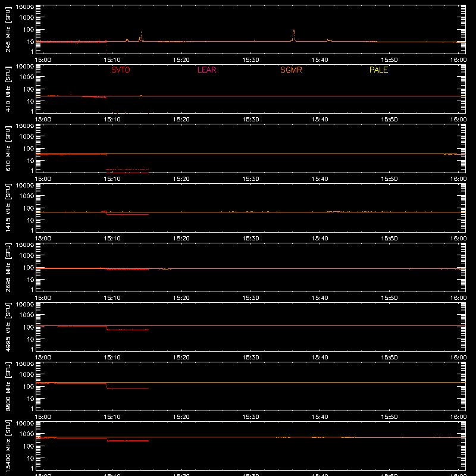Select the 410 MHz [SFU] axis title
476x476 pixels.
[8, 89]
